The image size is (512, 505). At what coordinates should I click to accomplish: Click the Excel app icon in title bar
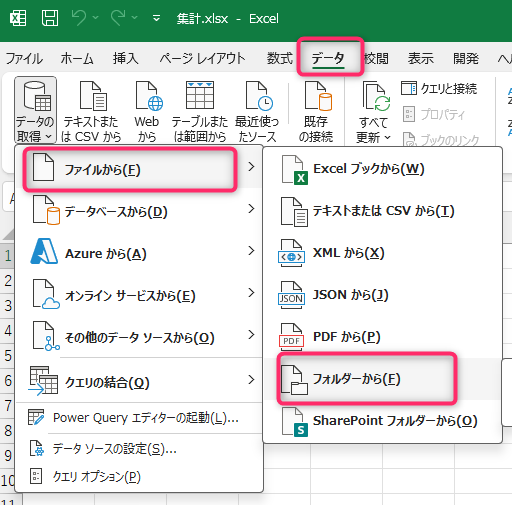(x=18, y=18)
